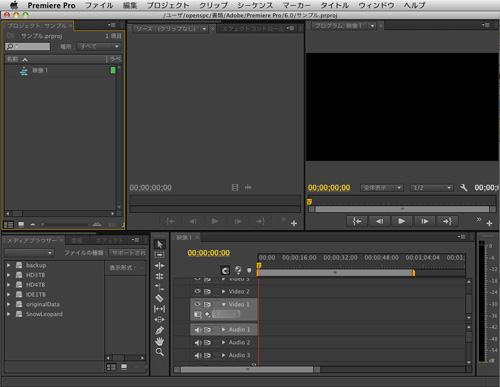Open 編集 menu in menu bar

(130, 5)
